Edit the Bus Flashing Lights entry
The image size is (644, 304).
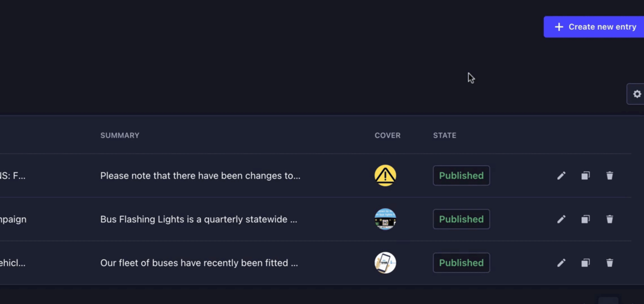click(x=561, y=219)
